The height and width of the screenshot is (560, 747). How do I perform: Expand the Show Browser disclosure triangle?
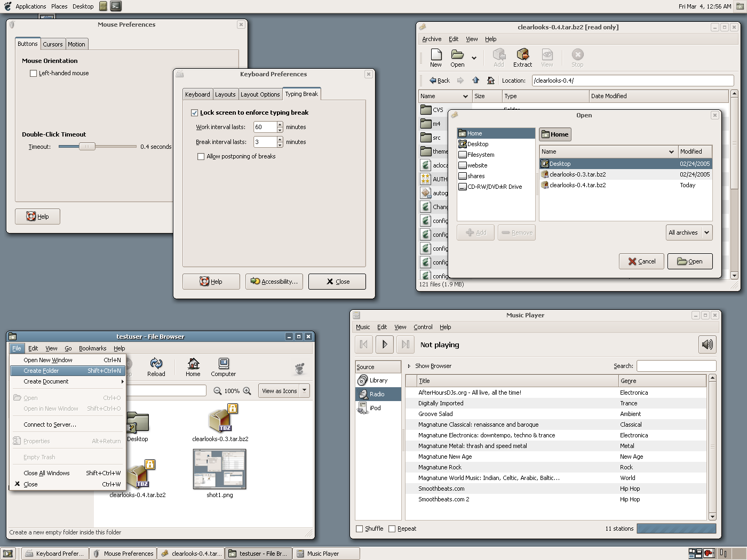(x=409, y=366)
